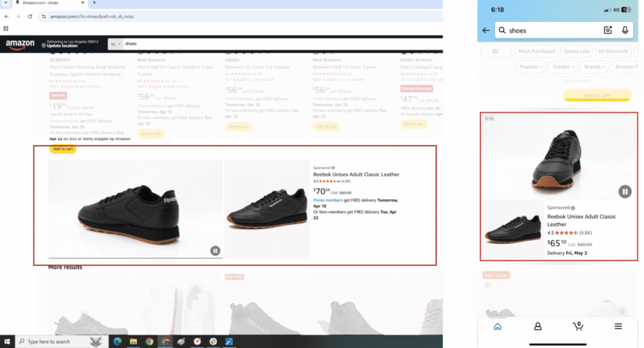The image size is (644, 348).
Task: Click desktop Amazon search field containing shoes
Action: [x=282, y=44]
